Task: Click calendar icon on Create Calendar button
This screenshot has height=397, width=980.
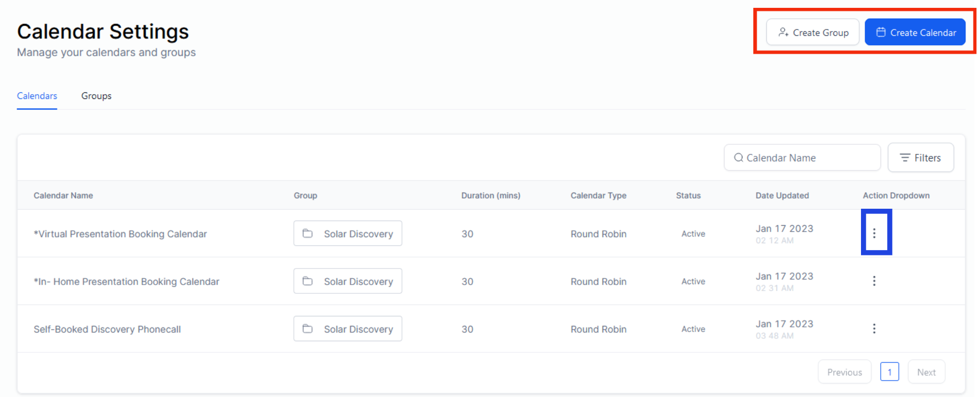Action: (881, 32)
